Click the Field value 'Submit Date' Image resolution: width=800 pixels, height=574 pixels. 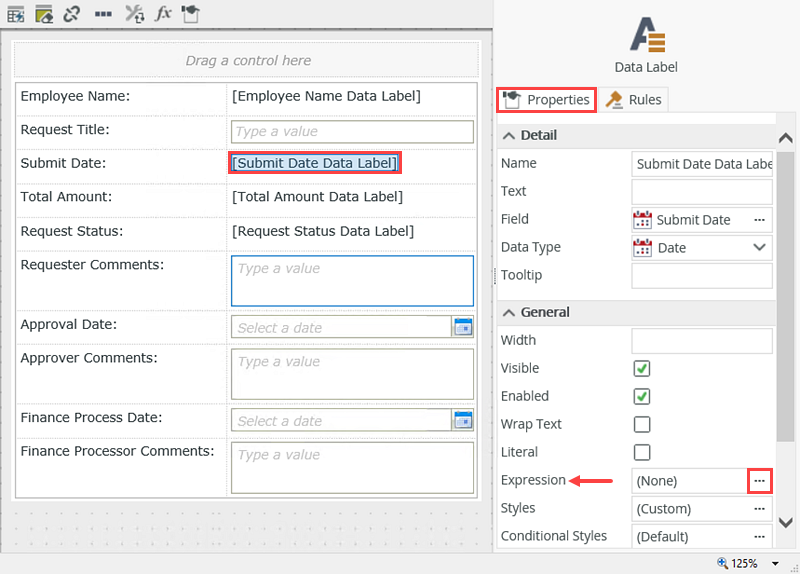pos(693,220)
